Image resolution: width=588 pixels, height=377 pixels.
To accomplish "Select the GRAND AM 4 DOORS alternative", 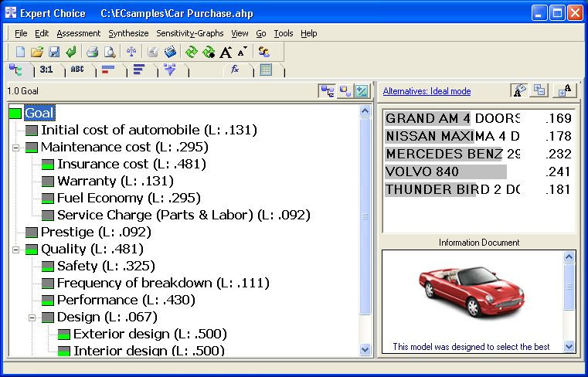I will coord(478,118).
